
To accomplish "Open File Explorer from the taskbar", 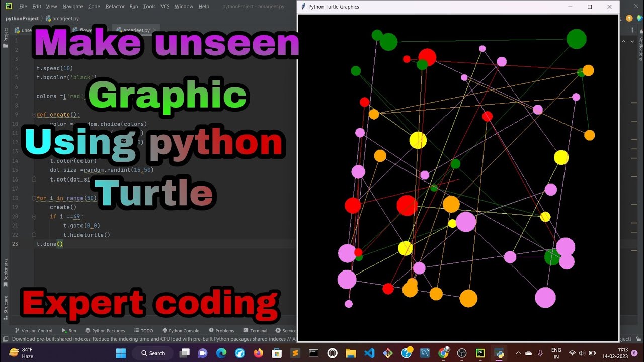I will 351,353.
